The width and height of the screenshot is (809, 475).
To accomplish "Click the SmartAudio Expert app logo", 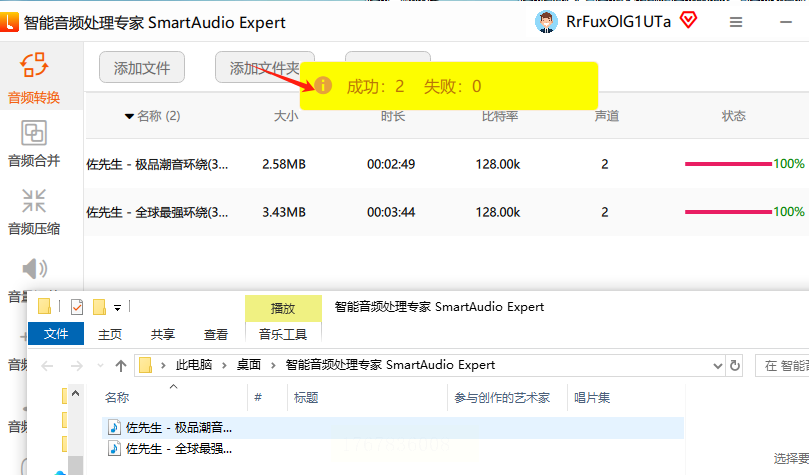I will click(9, 22).
